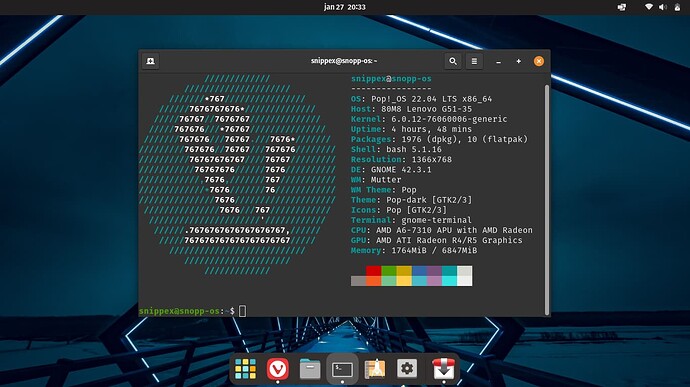Open the applications grid in dock
Viewport: 690px width, 387px height.
[245, 369]
